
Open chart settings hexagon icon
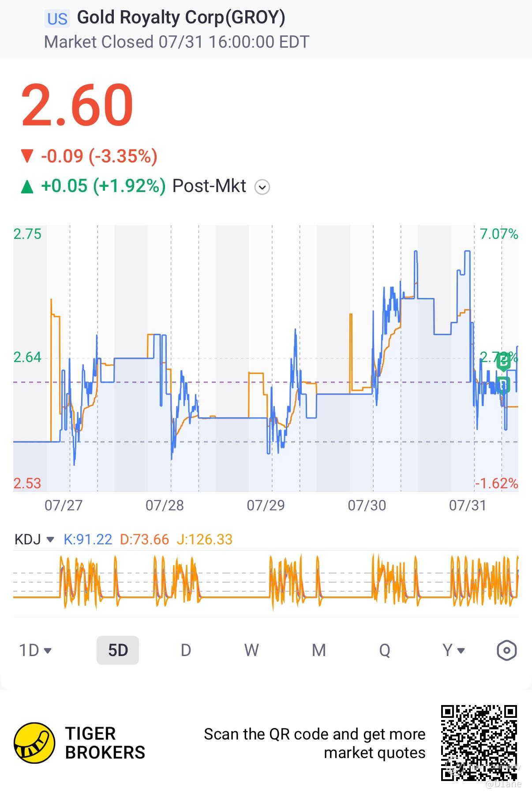pyautogui.click(x=506, y=650)
